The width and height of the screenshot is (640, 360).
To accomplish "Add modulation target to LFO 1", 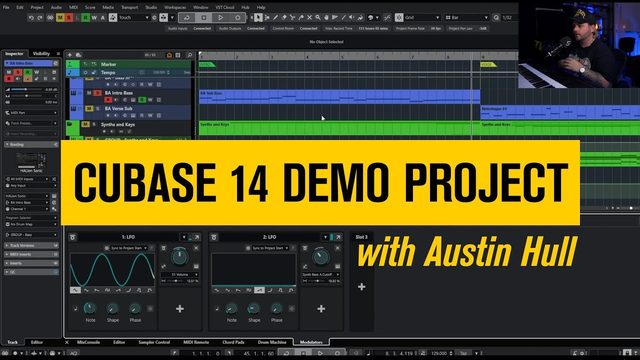I will pos(180,309).
